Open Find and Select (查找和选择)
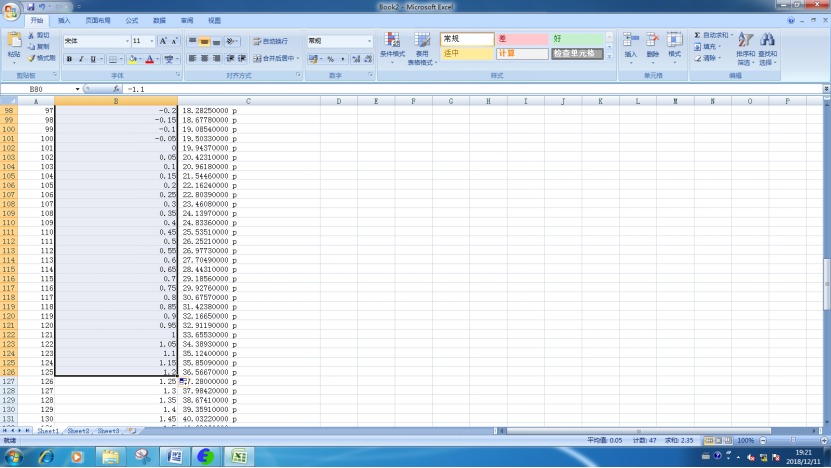 [767, 48]
